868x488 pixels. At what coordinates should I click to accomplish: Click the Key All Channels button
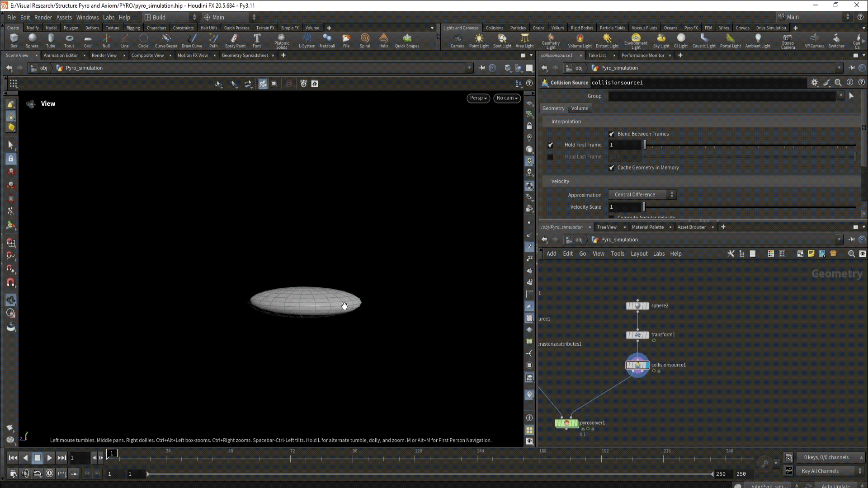(x=826, y=471)
